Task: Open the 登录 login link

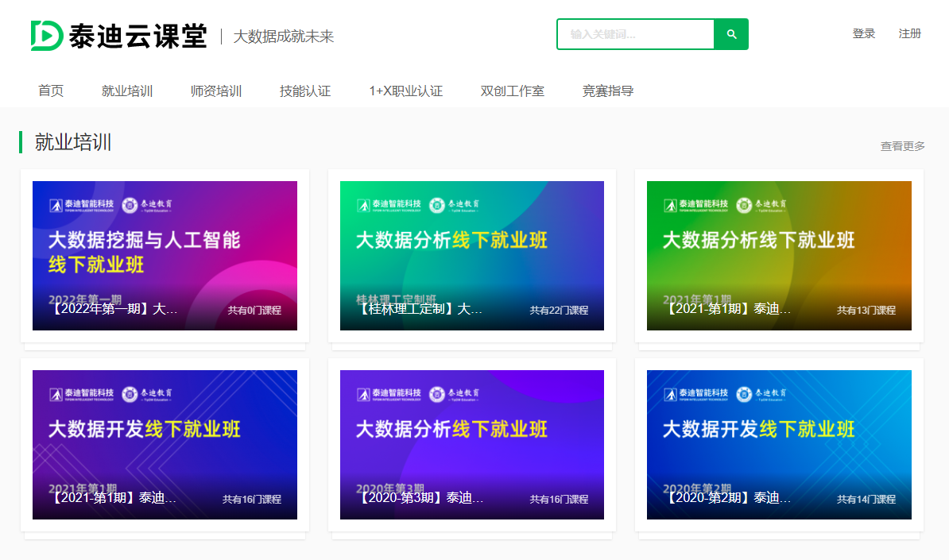Action: 864,34
